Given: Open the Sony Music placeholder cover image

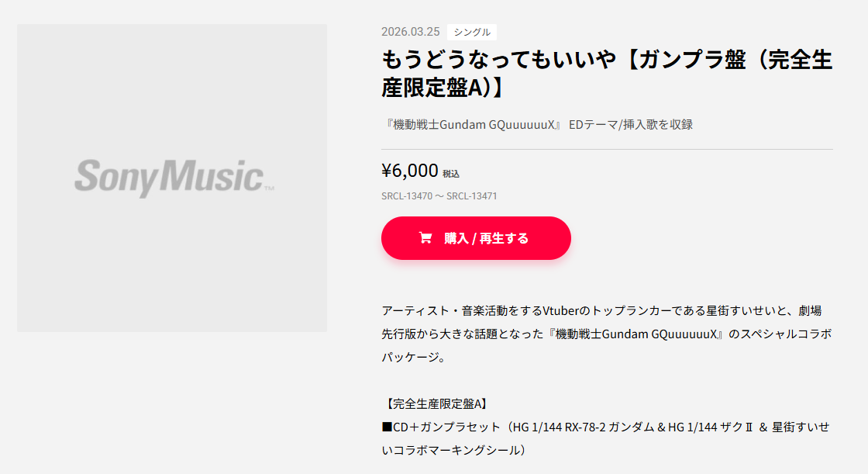Looking at the screenshot, I should pos(172,178).
